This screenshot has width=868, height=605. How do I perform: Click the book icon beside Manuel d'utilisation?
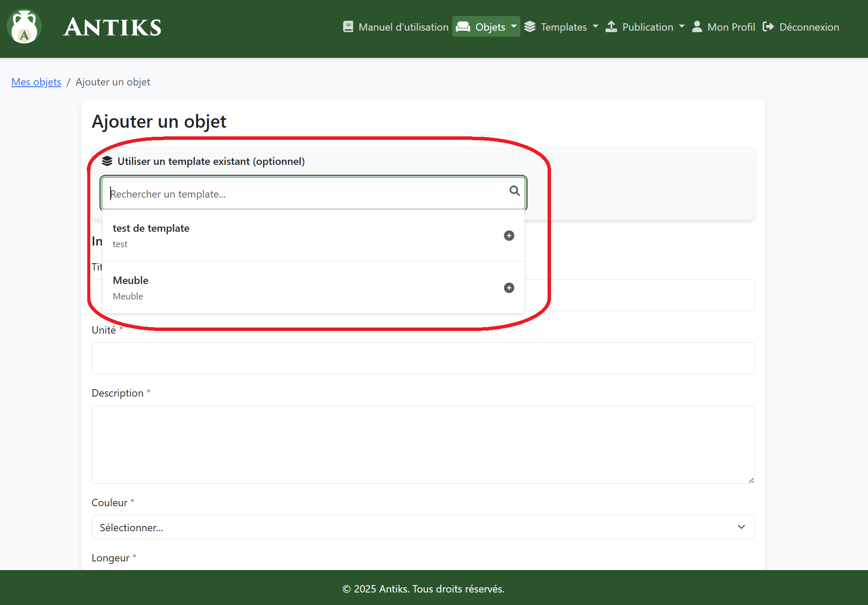click(348, 27)
